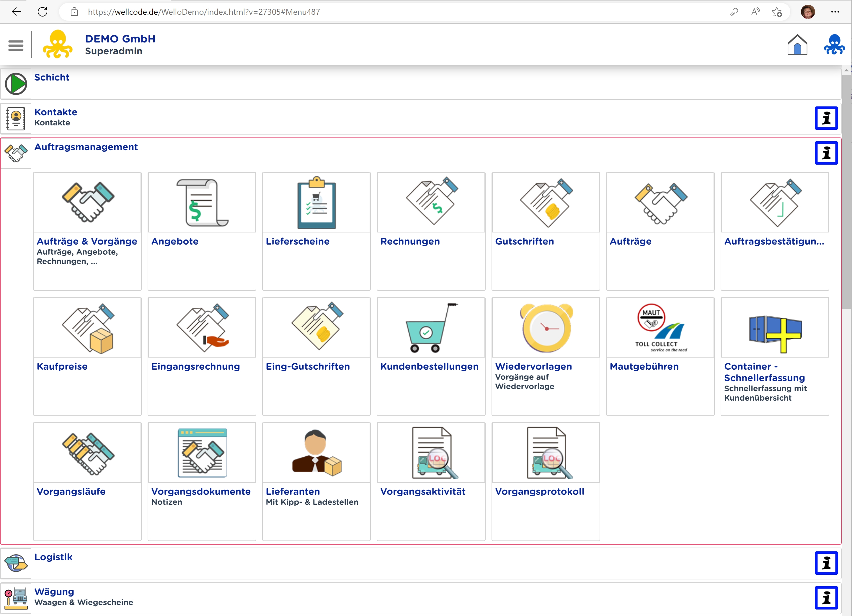Click the page vertical scrollbar
The width and height of the screenshot is (852, 616).
pyautogui.click(x=846, y=188)
